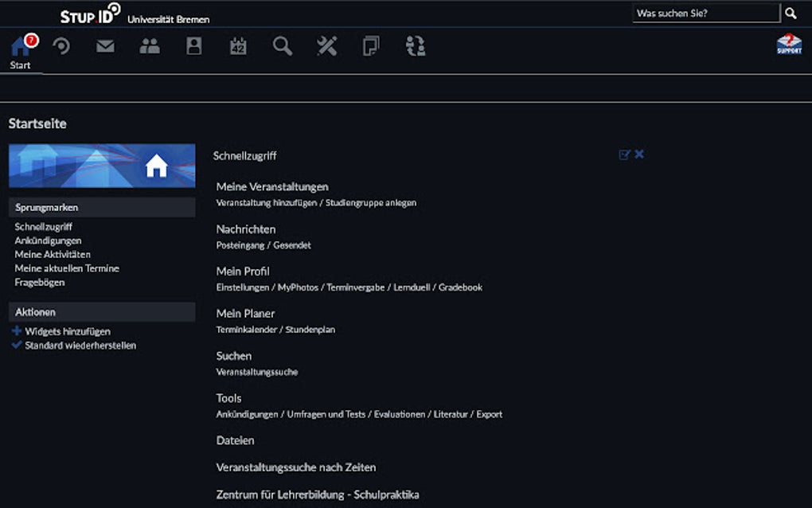Jump to Meine aktuellen Termine

pos(67,269)
